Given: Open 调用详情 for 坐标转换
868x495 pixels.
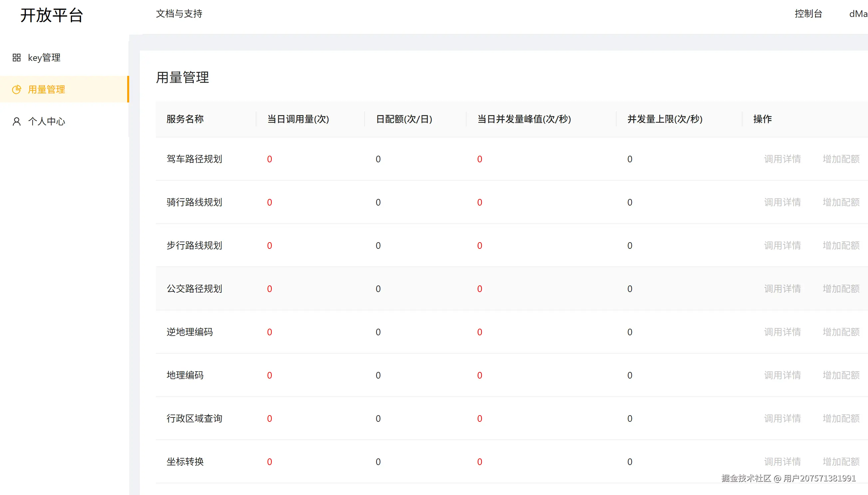Looking at the screenshot, I should [782, 461].
